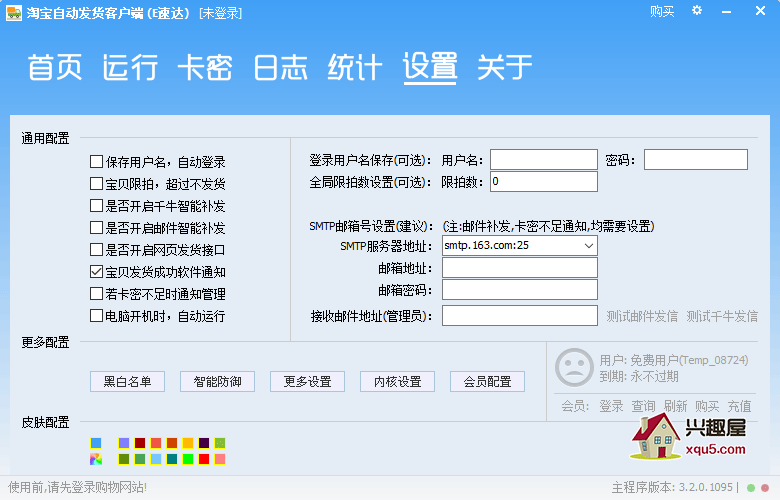This screenshot has width=780, height=500.
Task: Click the member 刷新 link
Action: click(x=676, y=406)
